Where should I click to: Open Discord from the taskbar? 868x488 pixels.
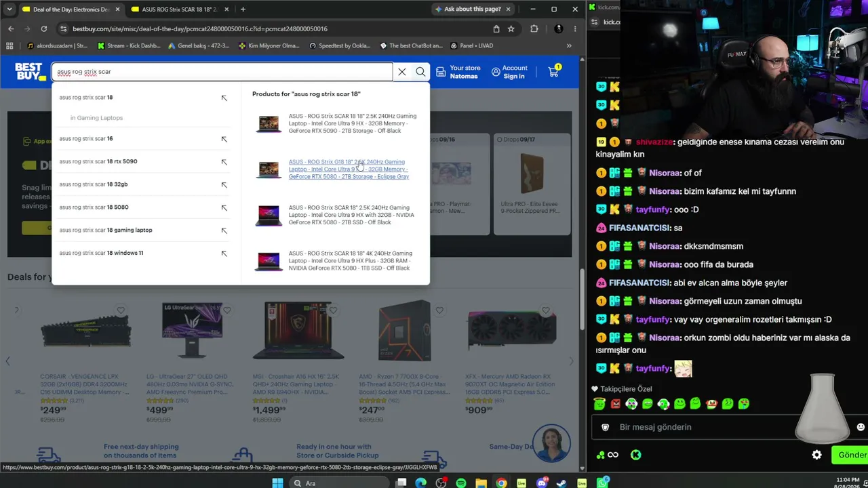coord(541,483)
